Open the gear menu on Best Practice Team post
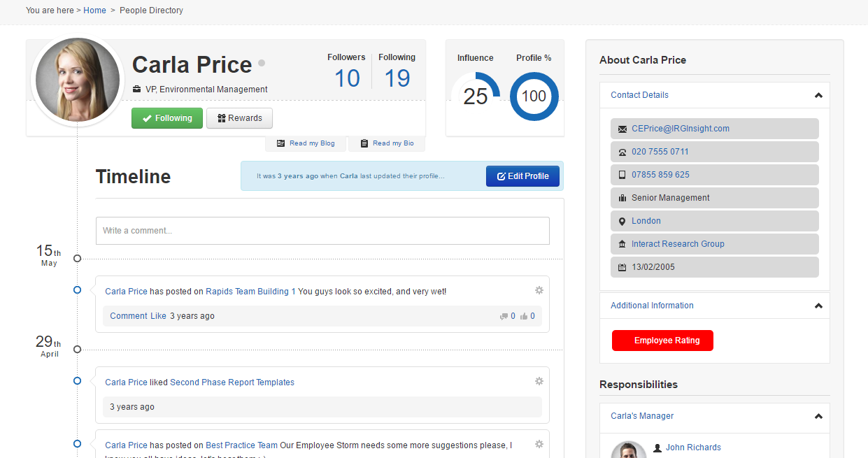Image resolution: width=868 pixels, height=458 pixels. coord(539,444)
